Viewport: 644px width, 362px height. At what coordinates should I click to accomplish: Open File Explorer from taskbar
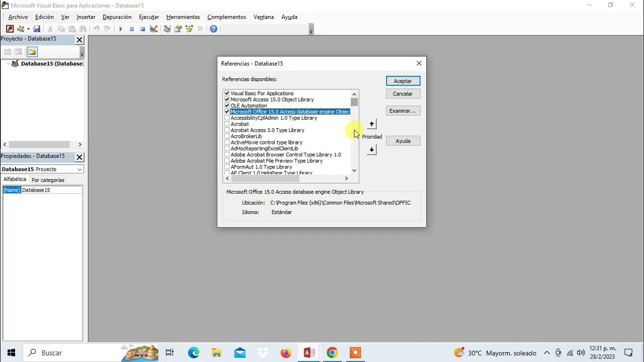[217, 353]
